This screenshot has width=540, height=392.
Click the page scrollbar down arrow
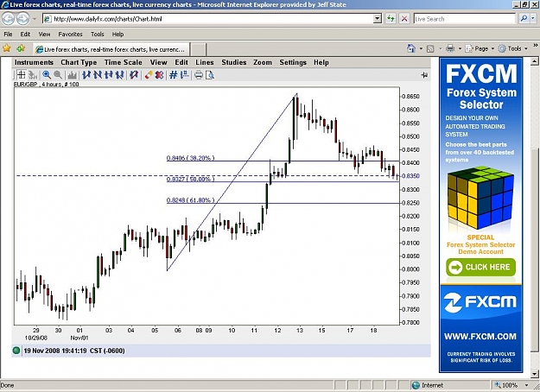[x=535, y=374]
